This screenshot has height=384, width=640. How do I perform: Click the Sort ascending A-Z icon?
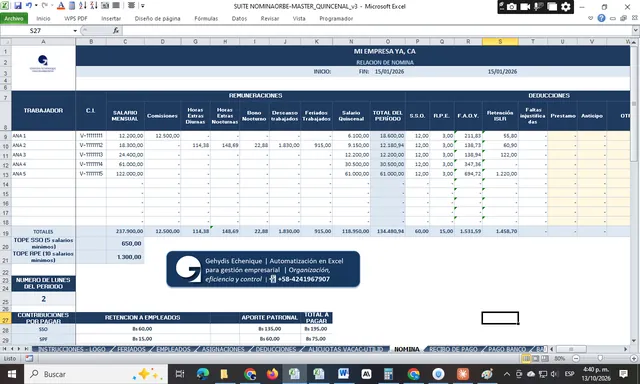(x=82, y=6)
